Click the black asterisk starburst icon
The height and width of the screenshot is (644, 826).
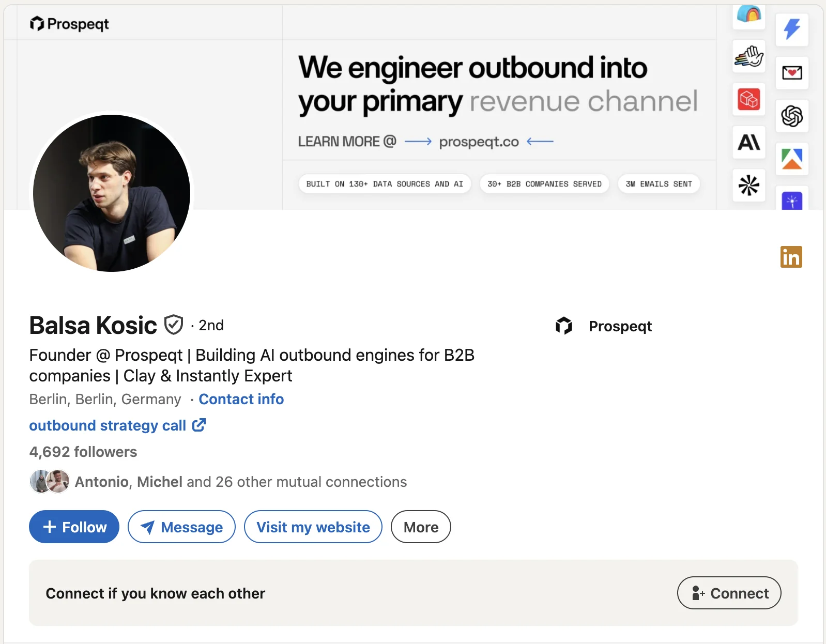click(748, 185)
